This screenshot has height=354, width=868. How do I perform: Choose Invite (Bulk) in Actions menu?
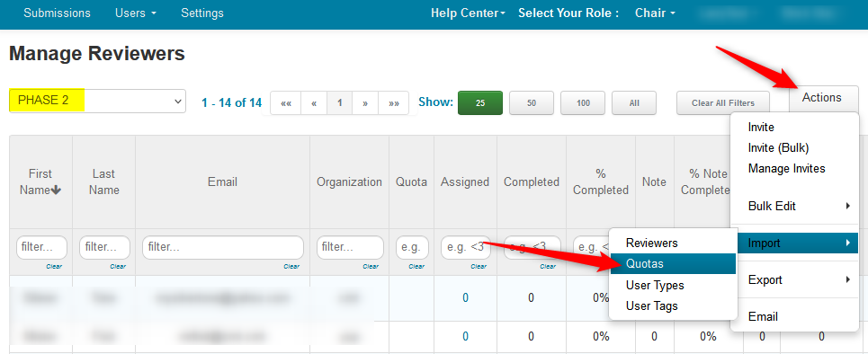[x=778, y=147]
